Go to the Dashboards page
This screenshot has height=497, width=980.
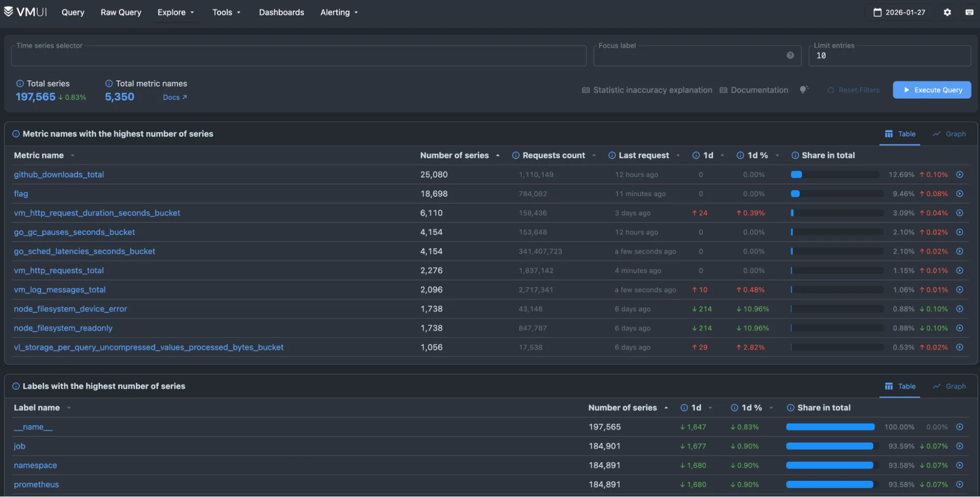[281, 12]
